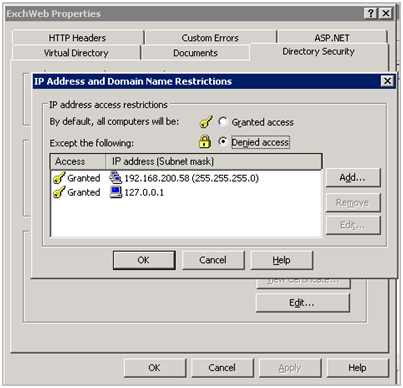Switch to the HTTP Headers tab
403x388 pixels.
tap(77, 38)
